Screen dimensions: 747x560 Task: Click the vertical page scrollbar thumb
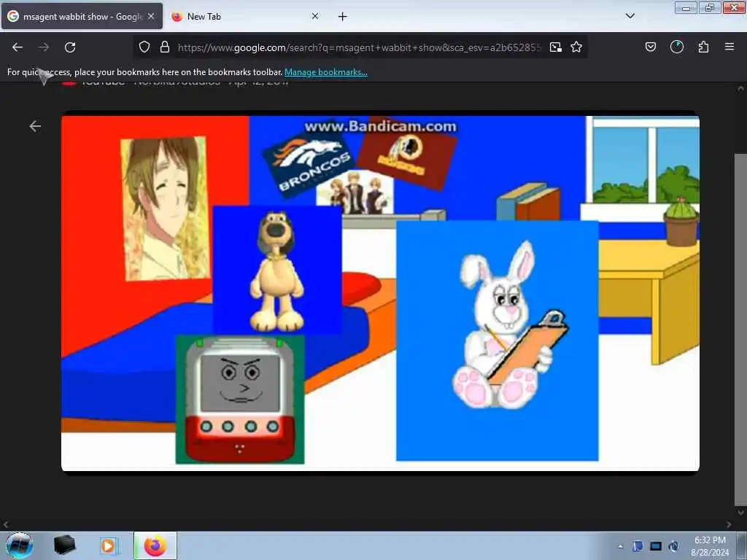[740, 330]
